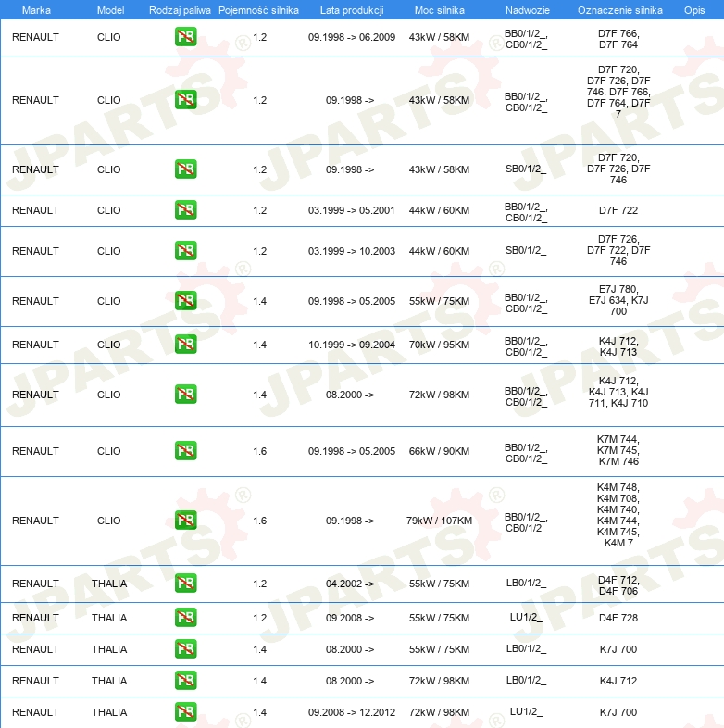Image resolution: width=724 pixels, height=728 pixels.
Task: Click petrol icon in Clio 66kW / 90KM row
Action: (186, 451)
